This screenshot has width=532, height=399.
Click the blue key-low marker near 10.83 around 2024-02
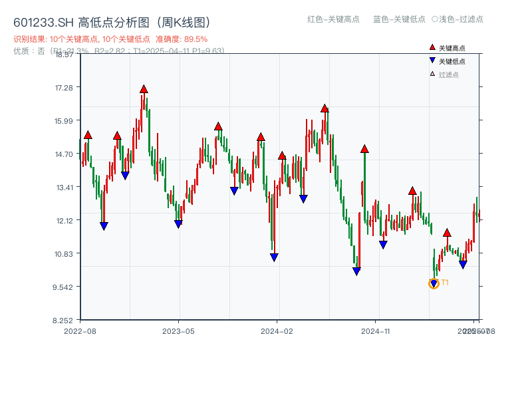tap(273, 257)
